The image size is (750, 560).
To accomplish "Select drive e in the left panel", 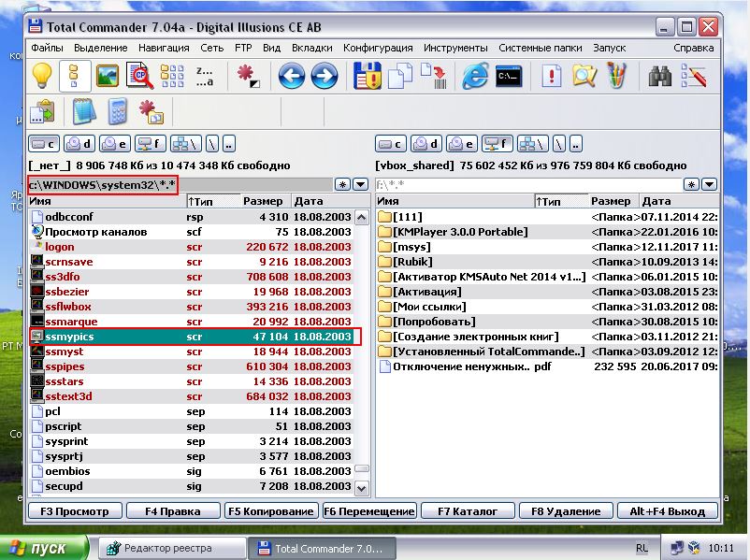I will click(x=114, y=144).
